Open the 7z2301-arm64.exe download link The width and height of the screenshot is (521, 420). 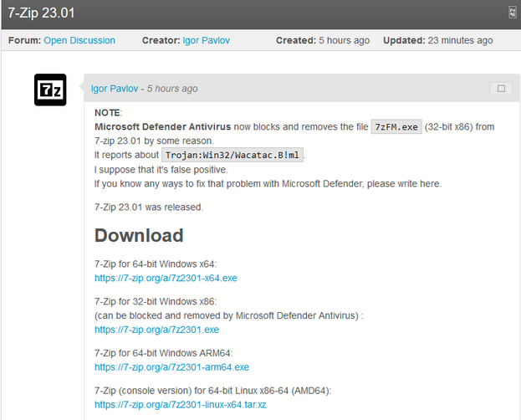[x=171, y=367]
